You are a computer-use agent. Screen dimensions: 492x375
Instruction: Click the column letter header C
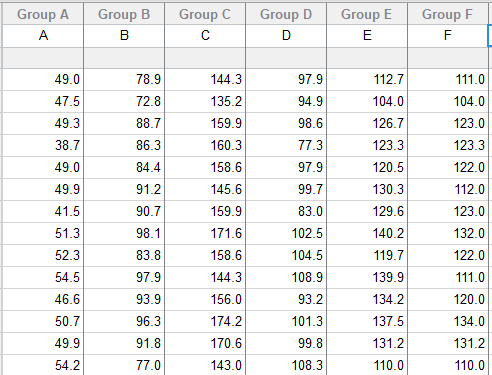tap(205, 36)
